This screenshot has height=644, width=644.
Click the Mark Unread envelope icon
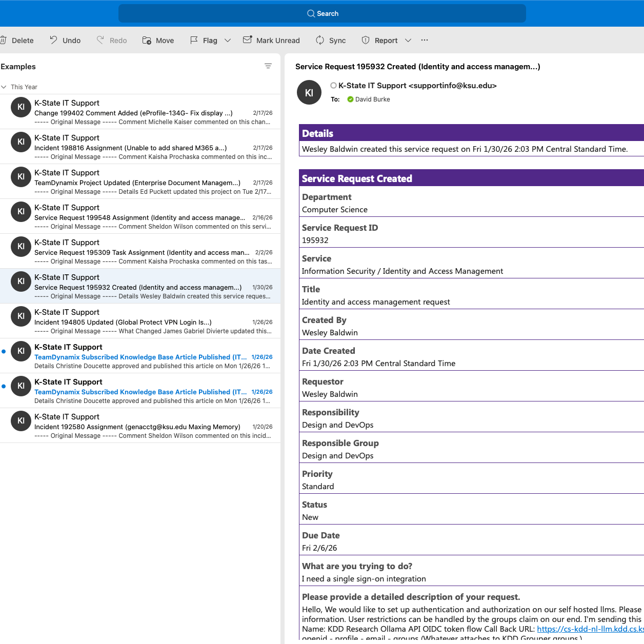tap(247, 40)
